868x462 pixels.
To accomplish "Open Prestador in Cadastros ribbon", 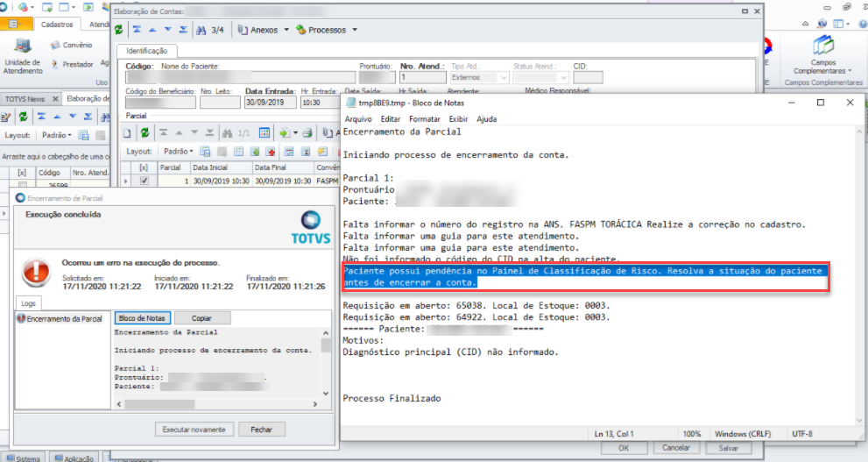I will 73,64.
